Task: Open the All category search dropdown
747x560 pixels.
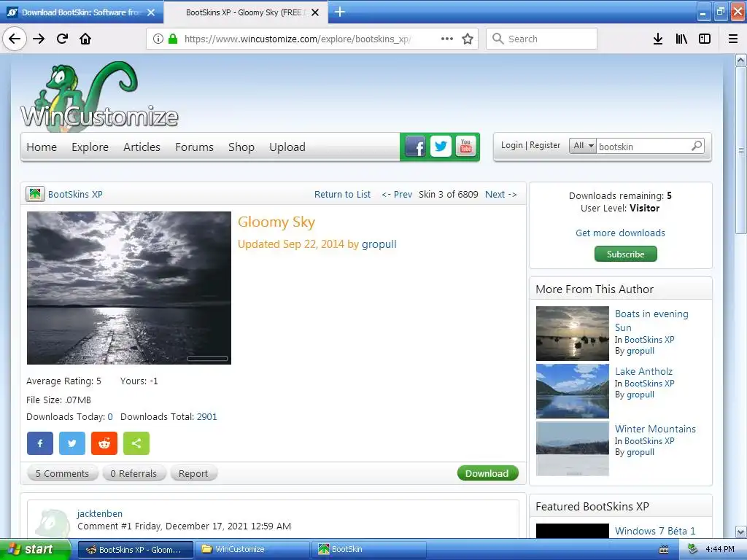Action: coord(583,146)
